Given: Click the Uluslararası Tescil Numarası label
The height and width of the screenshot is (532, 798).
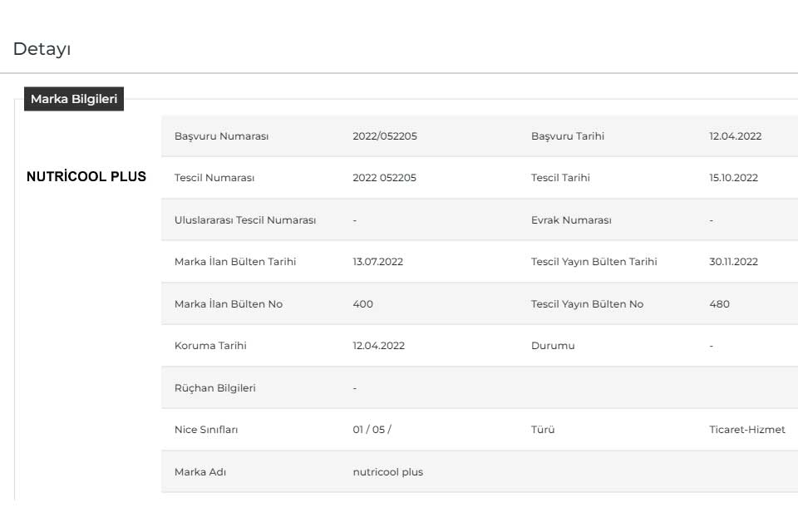Looking at the screenshot, I should (245, 220).
